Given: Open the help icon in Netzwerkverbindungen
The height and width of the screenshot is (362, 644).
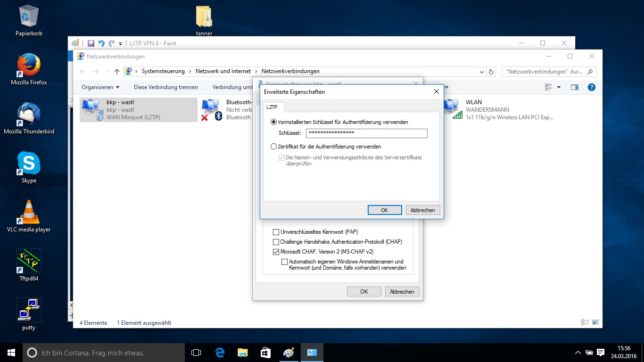Looking at the screenshot, I should point(592,87).
